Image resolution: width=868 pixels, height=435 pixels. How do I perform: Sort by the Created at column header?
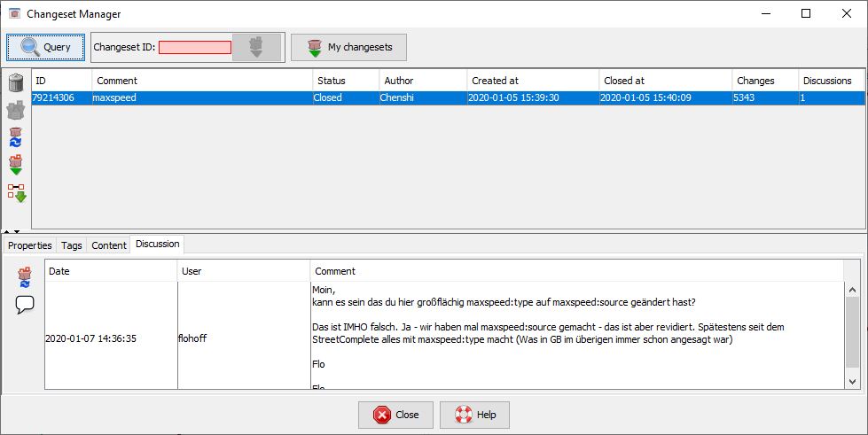(532, 81)
